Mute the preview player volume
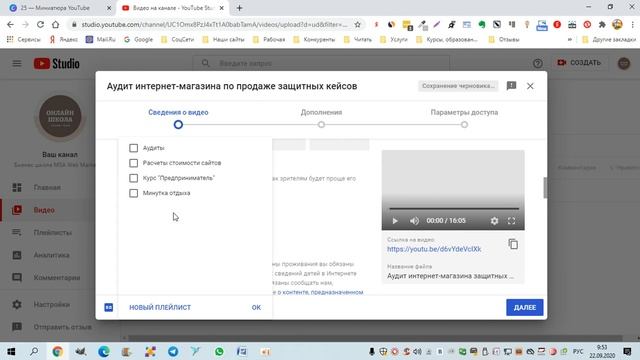This screenshot has width=640, height=360. coord(414,221)
